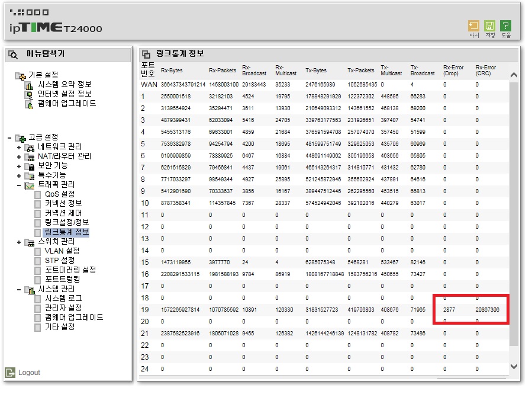Click the Rx-Bytes column header
Image resolution: width=532 pixels, height=394 pixels.
(x=172, y=71)
